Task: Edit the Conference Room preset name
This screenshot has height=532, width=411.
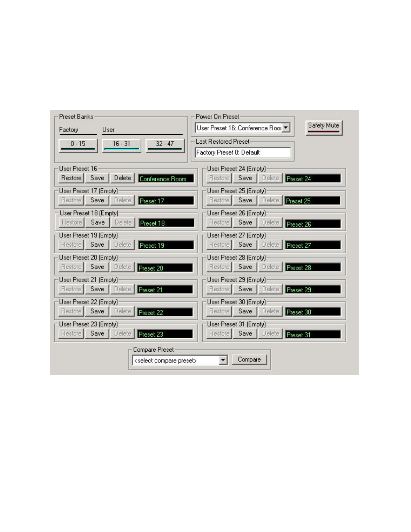Action: click(x=166, y=179)
